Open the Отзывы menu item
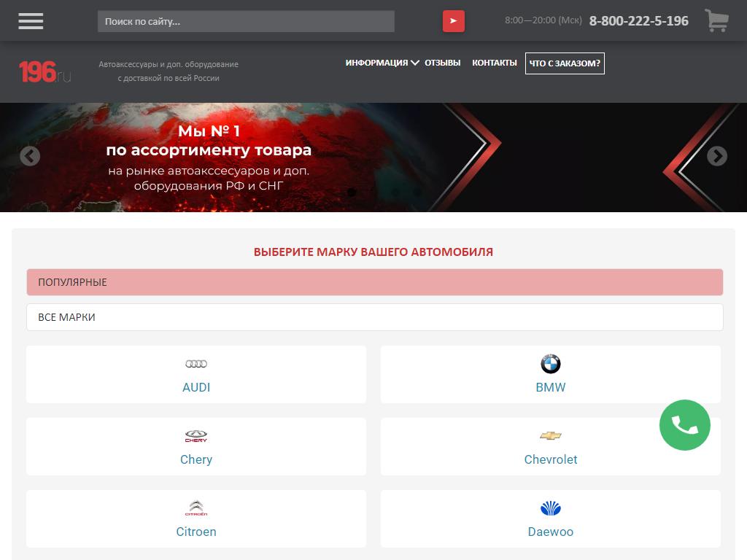 point(442,63)
